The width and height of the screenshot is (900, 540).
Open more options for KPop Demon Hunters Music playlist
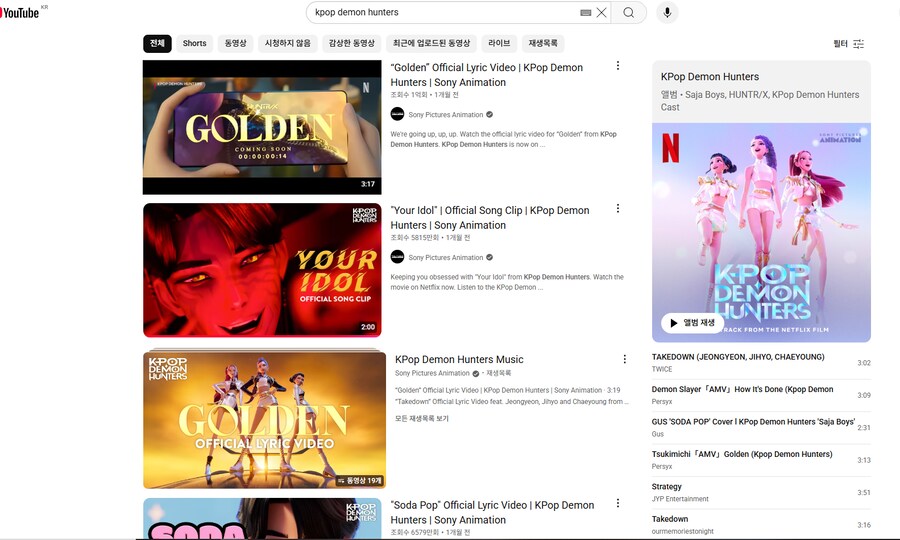624,359
